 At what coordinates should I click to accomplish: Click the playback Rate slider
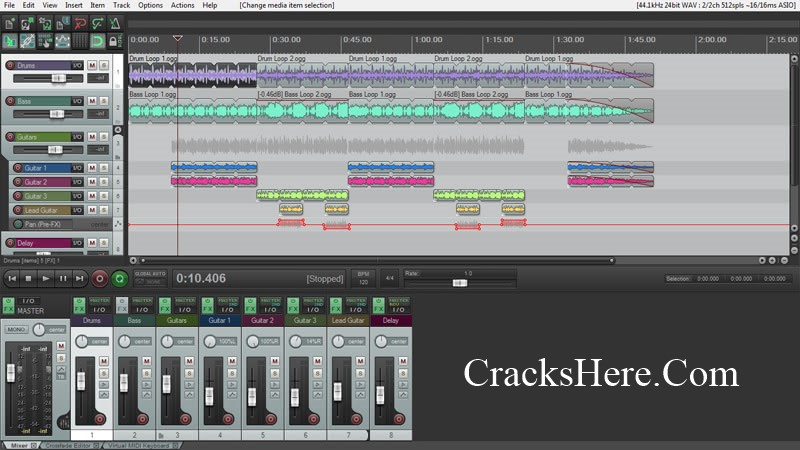pyautogui.click(x=460, y=283)
